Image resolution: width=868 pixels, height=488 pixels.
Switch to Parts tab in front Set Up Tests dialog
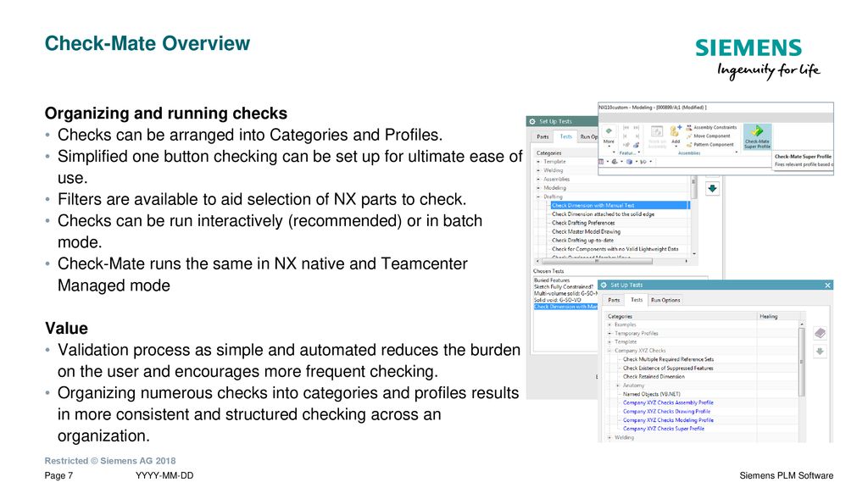[x=614, y=300]
